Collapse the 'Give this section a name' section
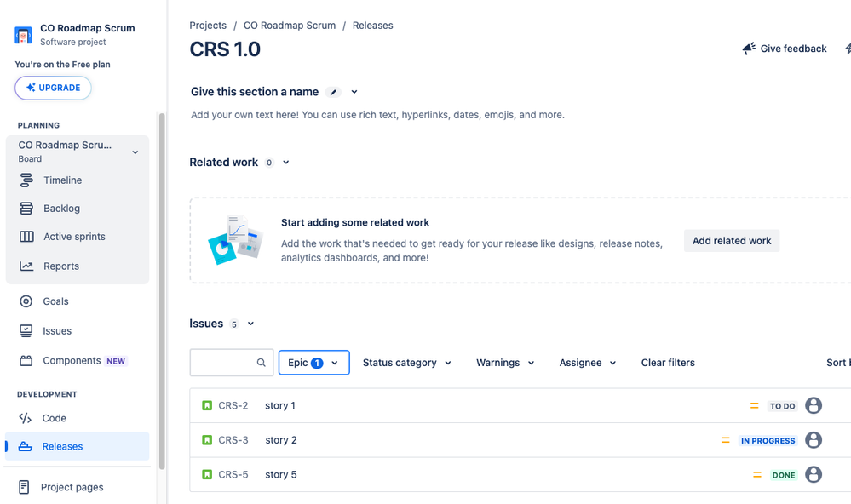This screenshot has height=504, width=851. 354,92
